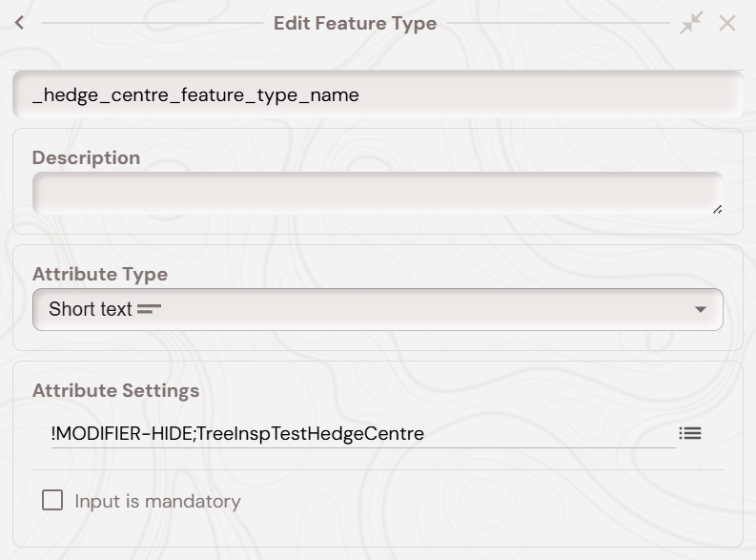Click the divider line above Input is mandatory

[x=378, y=469]
